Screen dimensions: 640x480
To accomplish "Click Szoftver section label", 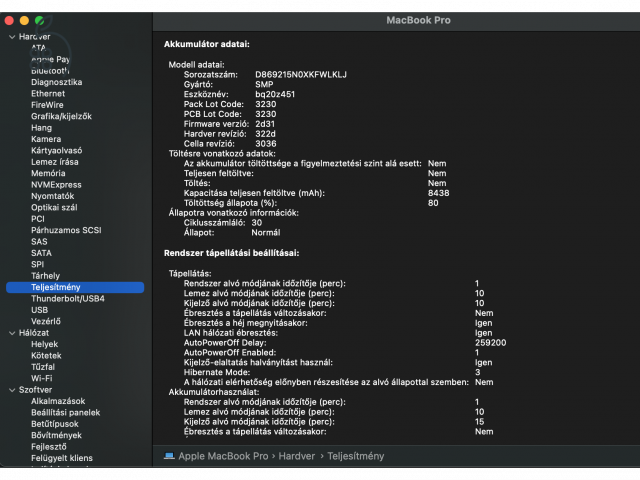I will pyautogui.click(x=35, y=390).
